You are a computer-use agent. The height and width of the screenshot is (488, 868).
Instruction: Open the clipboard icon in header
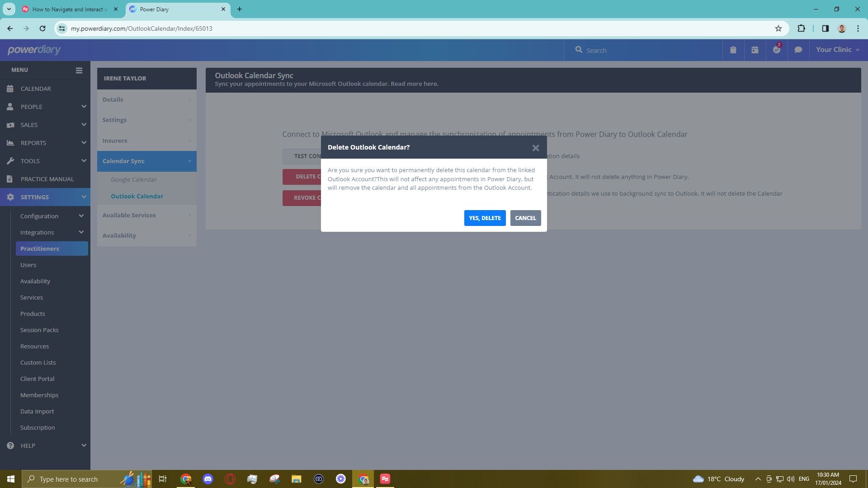click(x=733, y=50)
